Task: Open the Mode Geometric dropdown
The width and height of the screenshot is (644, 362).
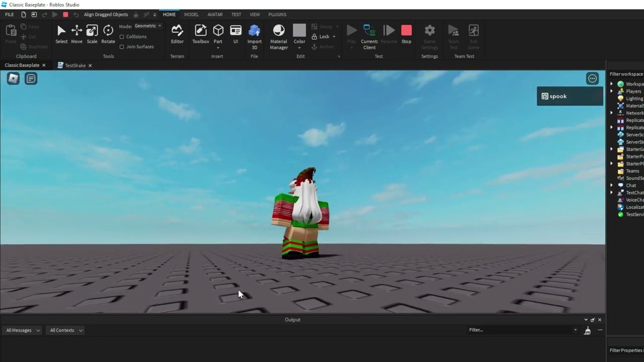Action: point(148,26)
